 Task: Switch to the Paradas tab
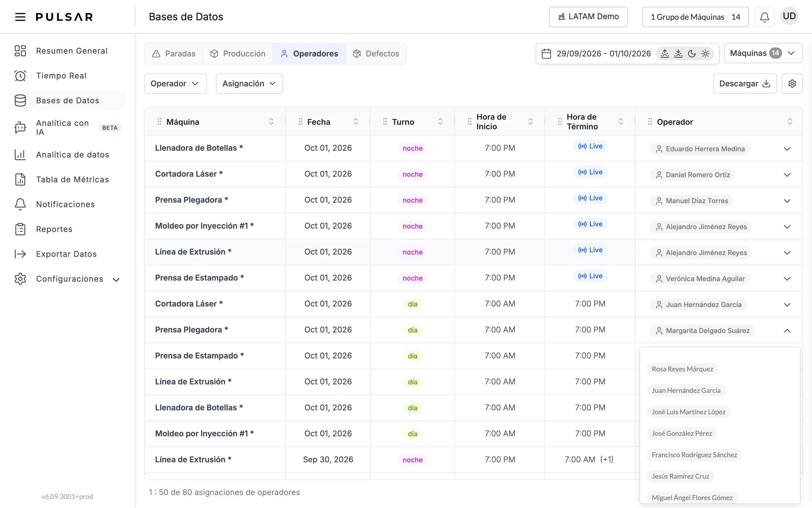click(x=174, y=54)
